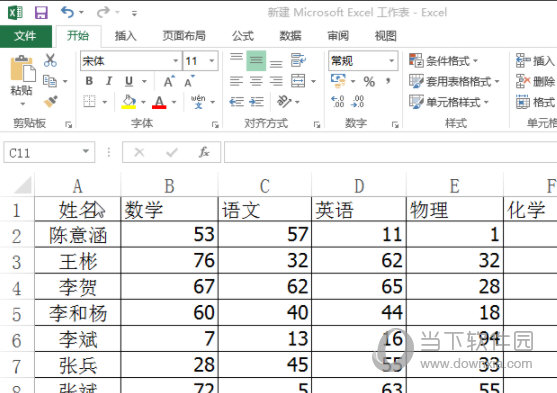Click the Name Box showing C11
Image resolution: width=557 pixels, height=393 pixels.
coord(49,152)
